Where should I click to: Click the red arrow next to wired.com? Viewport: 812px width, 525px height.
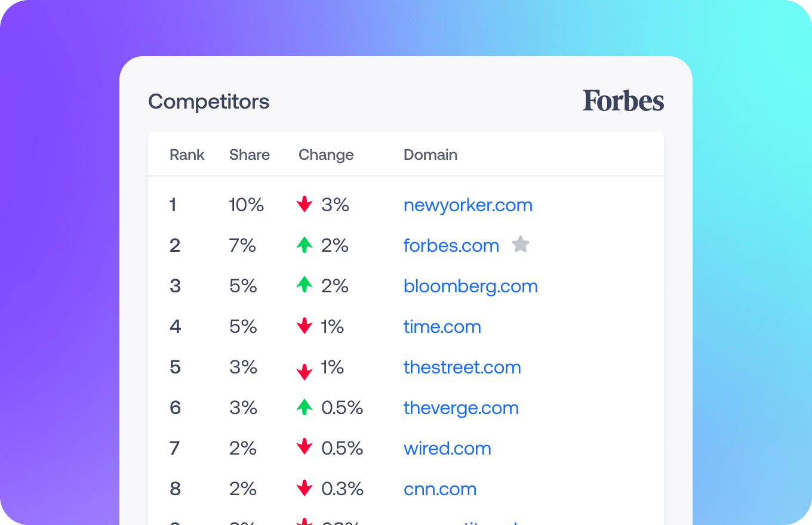(304, 447)
